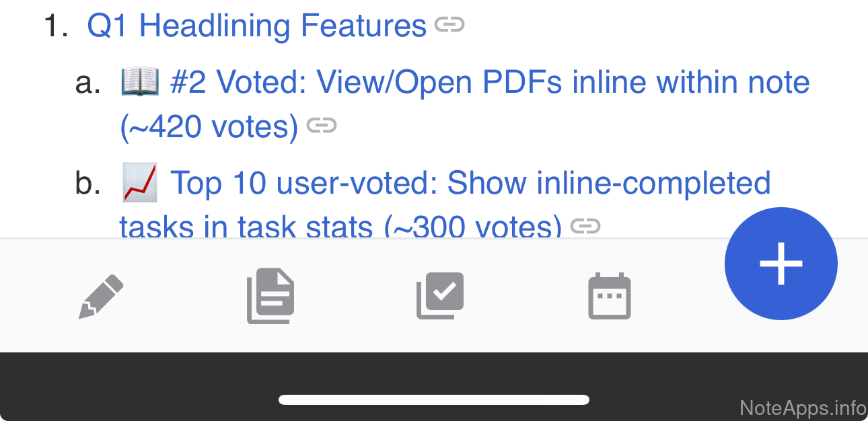This screenshot has width=868, height=421.
Task: Click the NoteApps.info watermark text
Action: (x=802, y=408)
